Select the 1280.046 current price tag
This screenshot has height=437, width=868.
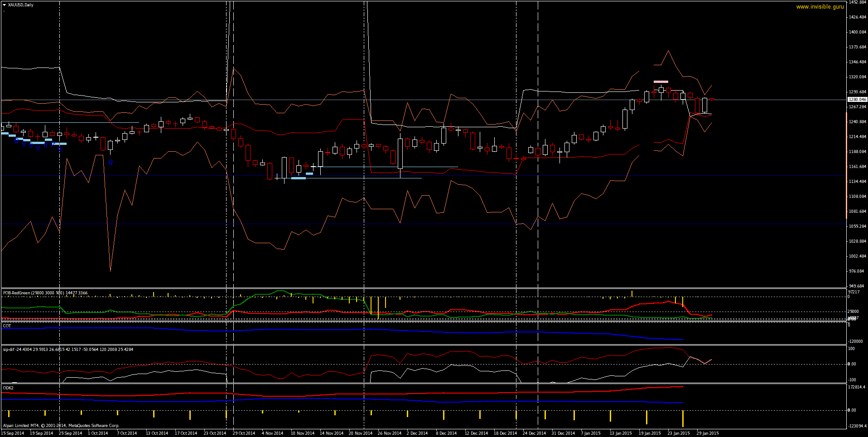point(857,99)
